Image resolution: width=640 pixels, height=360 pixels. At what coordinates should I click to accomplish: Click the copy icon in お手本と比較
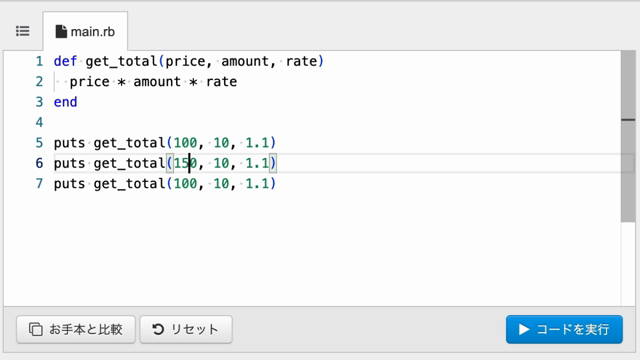[36, 329]
